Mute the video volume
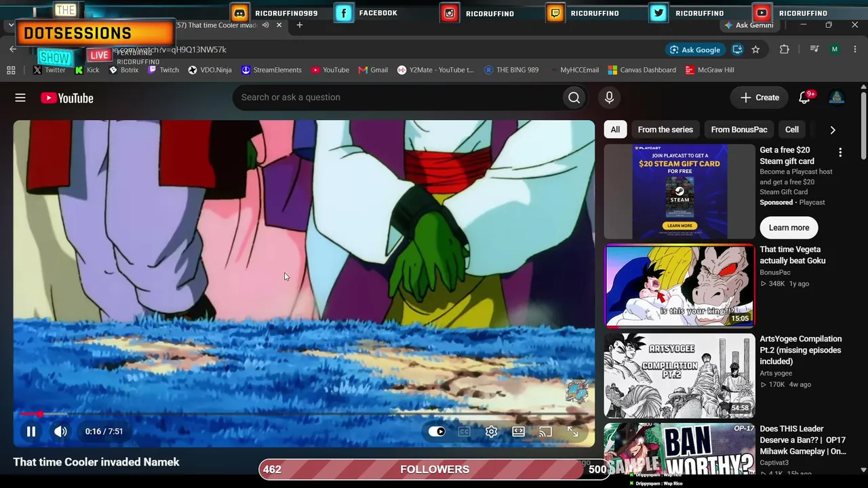 (60, 431)
